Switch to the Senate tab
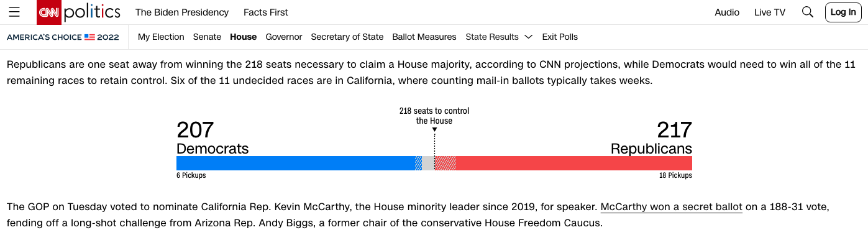 [x=207, y=37]
